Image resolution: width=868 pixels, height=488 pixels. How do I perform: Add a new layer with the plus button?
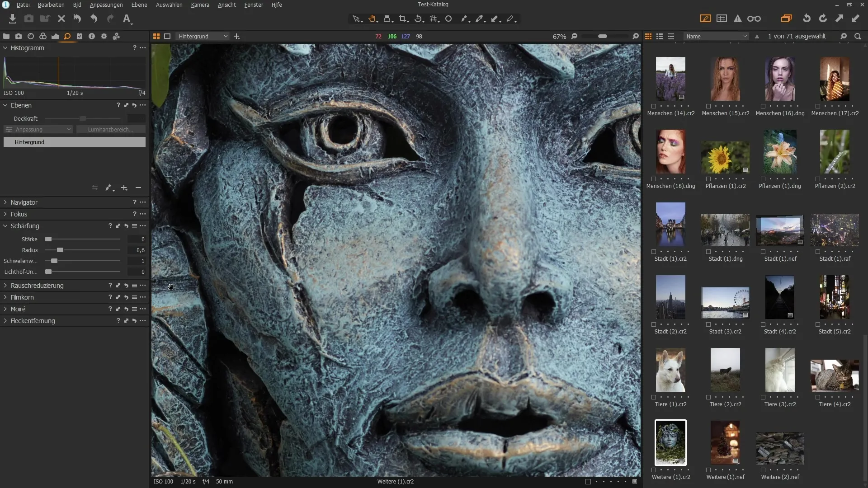[124, 188]
